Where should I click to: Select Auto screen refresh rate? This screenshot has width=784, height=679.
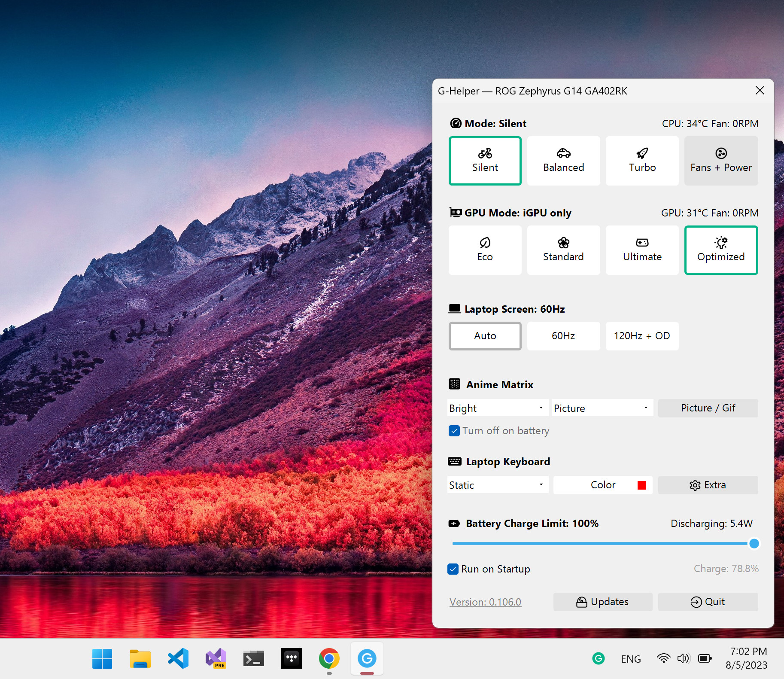click(x=485, y=336)
